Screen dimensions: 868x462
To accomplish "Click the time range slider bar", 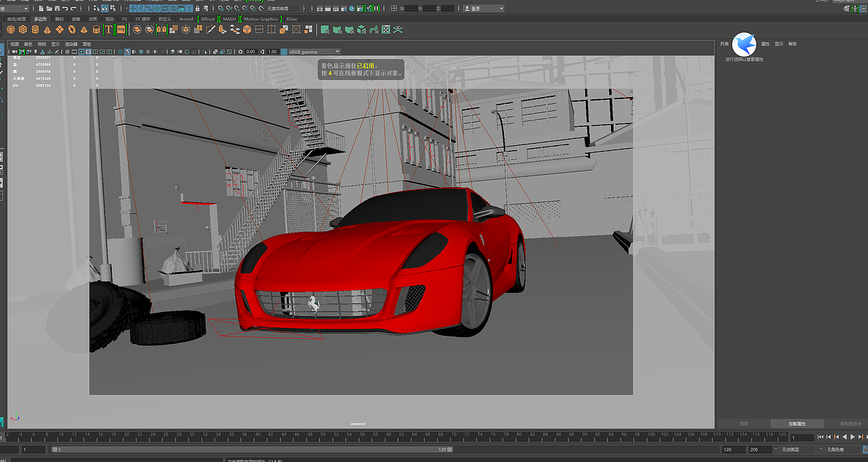I will coord(251,450).
